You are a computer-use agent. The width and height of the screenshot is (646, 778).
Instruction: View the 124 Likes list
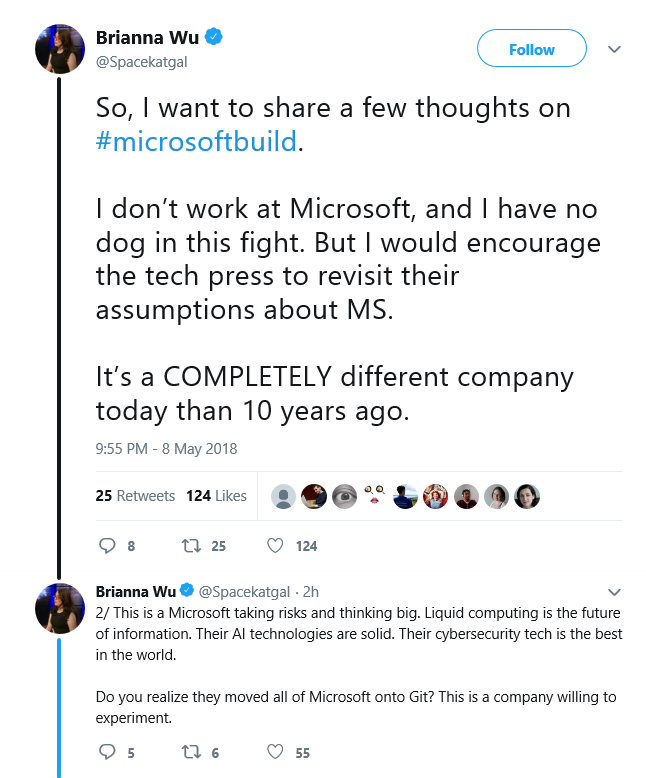point(216,496)
